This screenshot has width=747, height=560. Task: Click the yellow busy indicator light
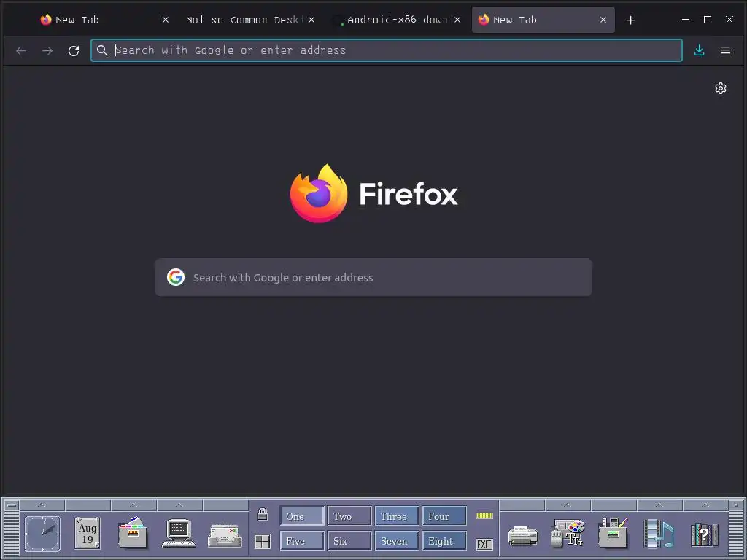[x=484, y=516]
